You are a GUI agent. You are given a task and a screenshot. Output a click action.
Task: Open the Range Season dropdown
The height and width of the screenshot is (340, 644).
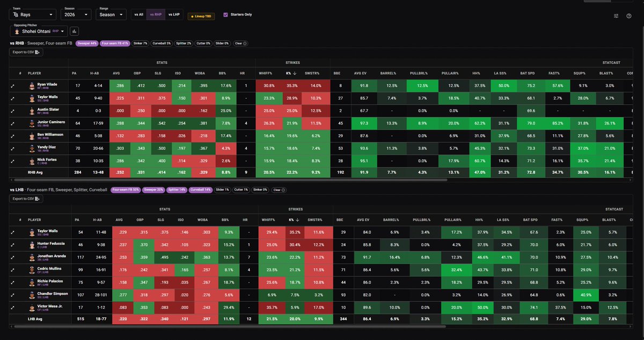[x=111, y=15]
